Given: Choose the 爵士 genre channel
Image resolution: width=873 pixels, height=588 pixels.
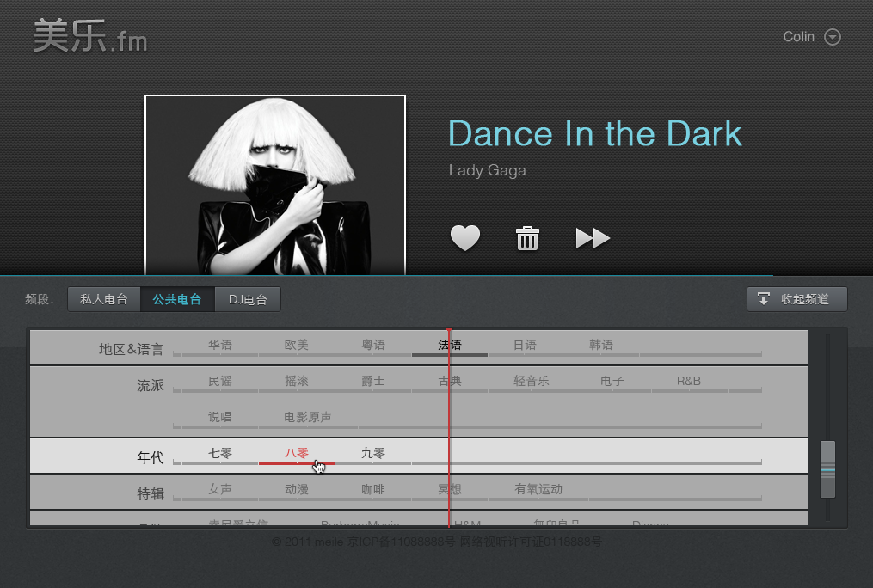Looking at the screenshot, I should point(373,381).
